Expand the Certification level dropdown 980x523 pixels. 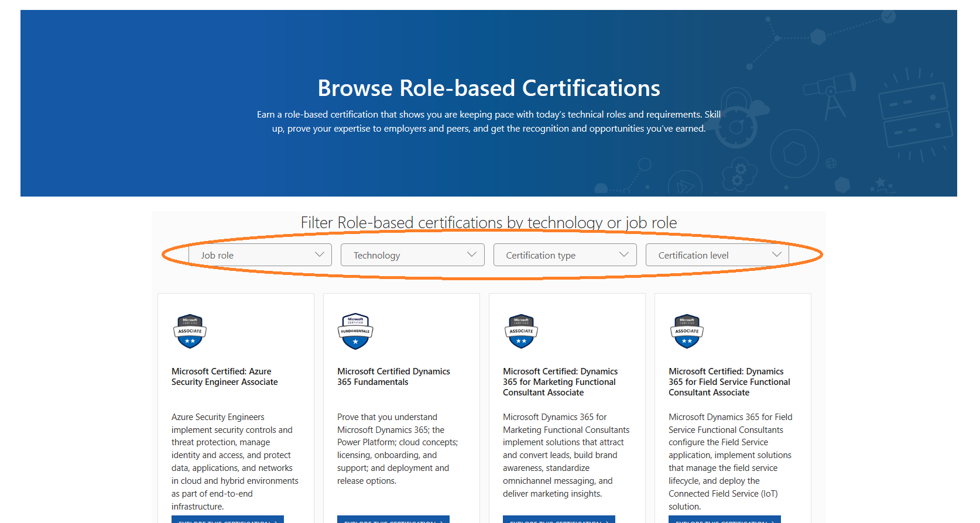(717, 255)
